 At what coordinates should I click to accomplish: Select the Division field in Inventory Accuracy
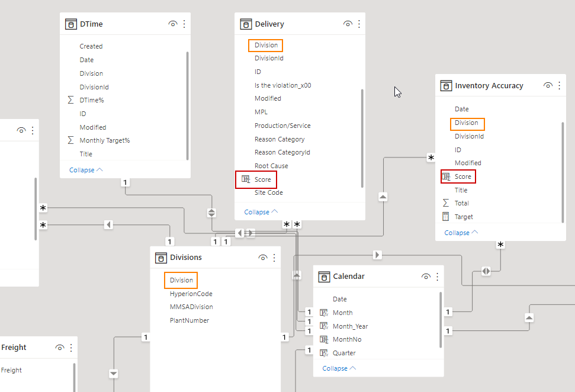click(467, 123)
